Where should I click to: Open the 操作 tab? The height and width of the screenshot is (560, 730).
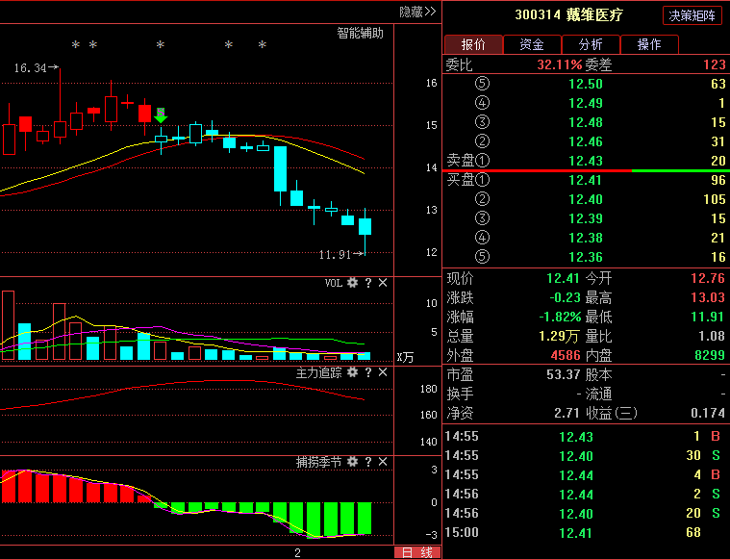pos(649,44)
